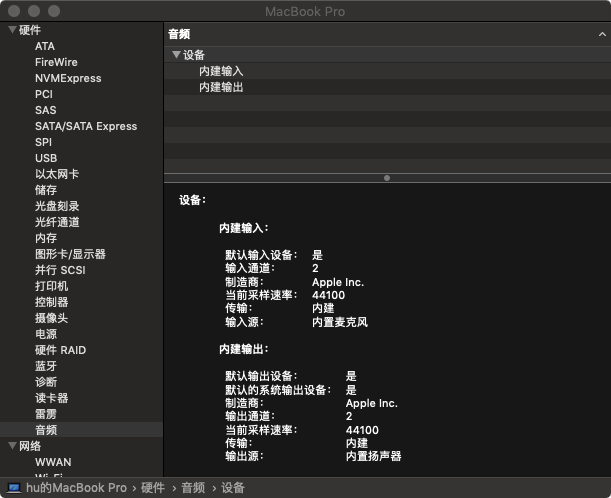Show 内存 information
This screenshot has width=611, height=498.
click(46, 238)
